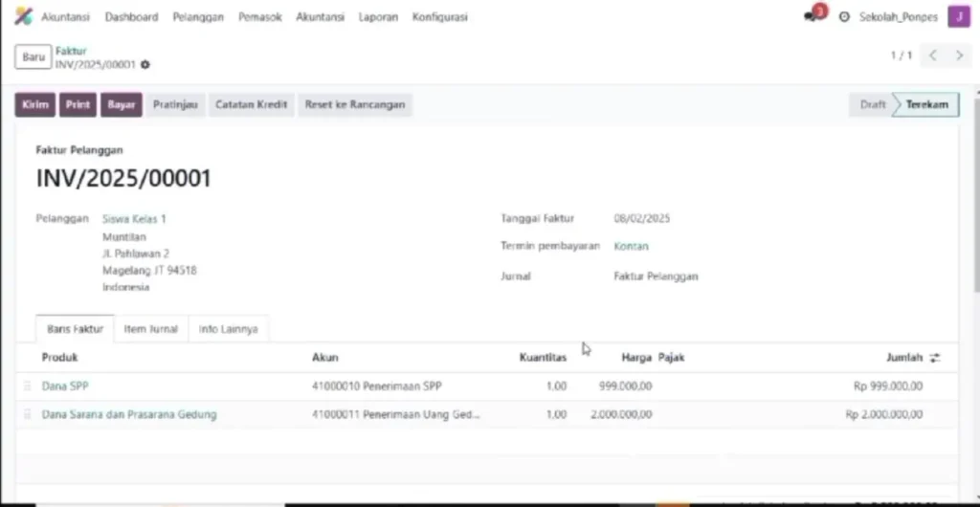Click the Reset ke Rancangan button
Viewport: 980px width, 507px height.
tap(354, 105)
